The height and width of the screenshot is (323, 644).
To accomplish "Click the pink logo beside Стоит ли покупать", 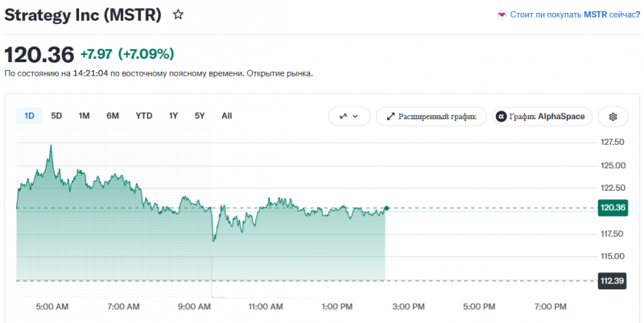I will point(502,14).
